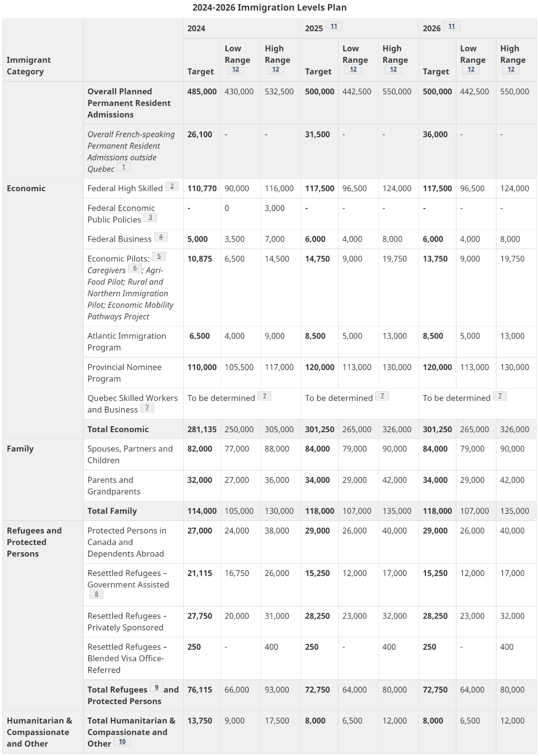Click footnote 5 after Economic Pilots
The image size is (539, 756).
point(159,256)
